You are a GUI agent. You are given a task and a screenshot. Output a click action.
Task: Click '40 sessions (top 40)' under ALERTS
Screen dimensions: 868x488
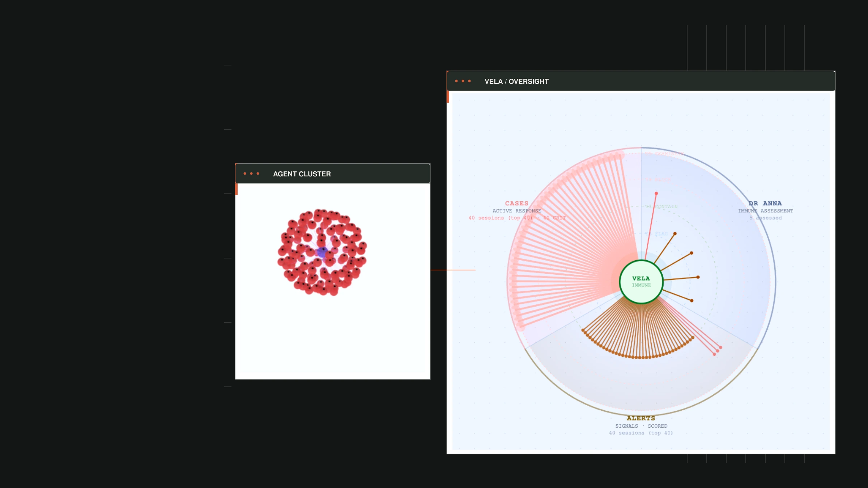click(641, 433)
